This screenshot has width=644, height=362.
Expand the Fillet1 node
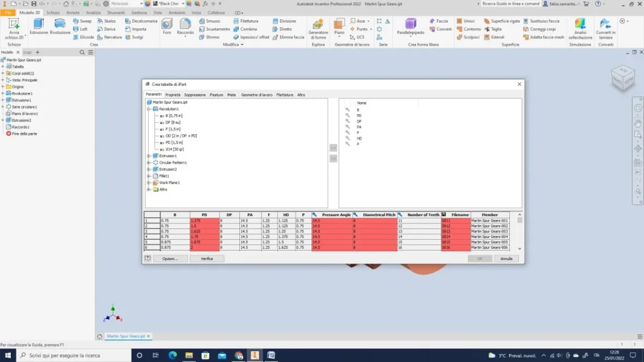point(149,176)
